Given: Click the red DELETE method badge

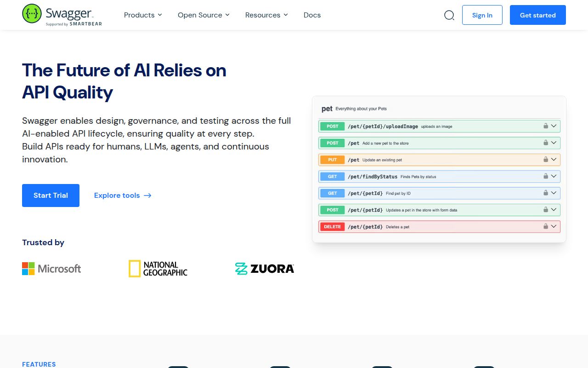Looking at the screenshot, I should (x=333, y=227).
